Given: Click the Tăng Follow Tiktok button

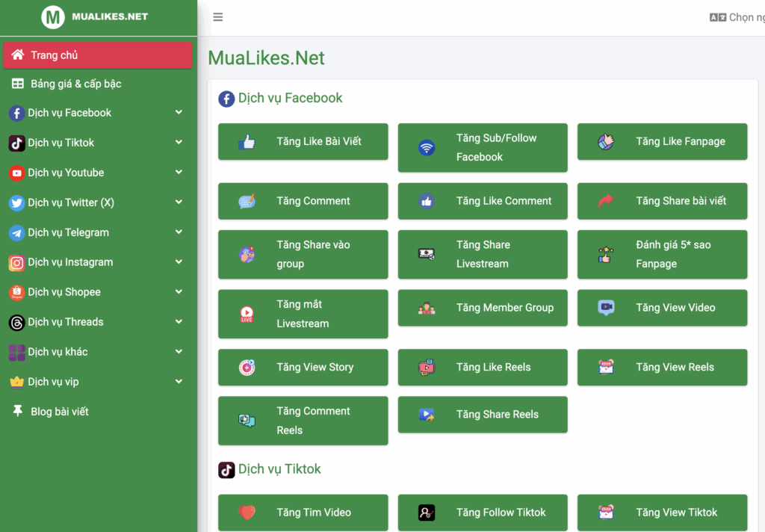Looking at the screenshot, I should (x=483, y=513).
